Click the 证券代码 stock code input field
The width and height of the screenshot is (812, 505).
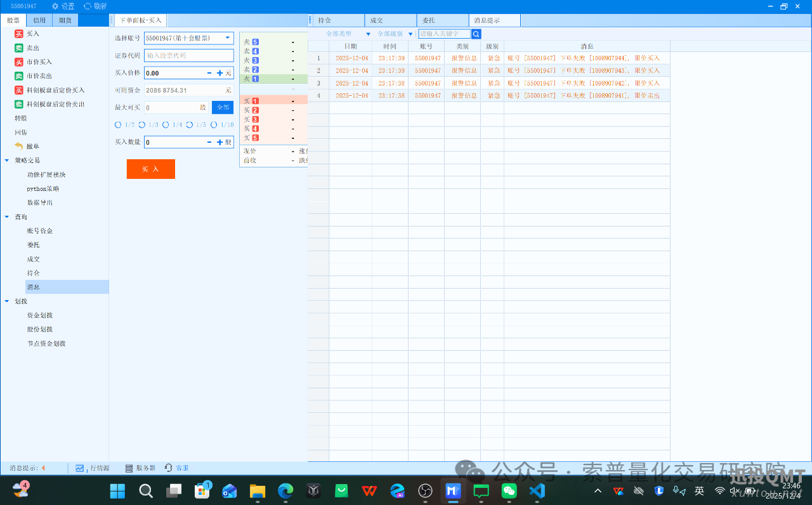188,56
